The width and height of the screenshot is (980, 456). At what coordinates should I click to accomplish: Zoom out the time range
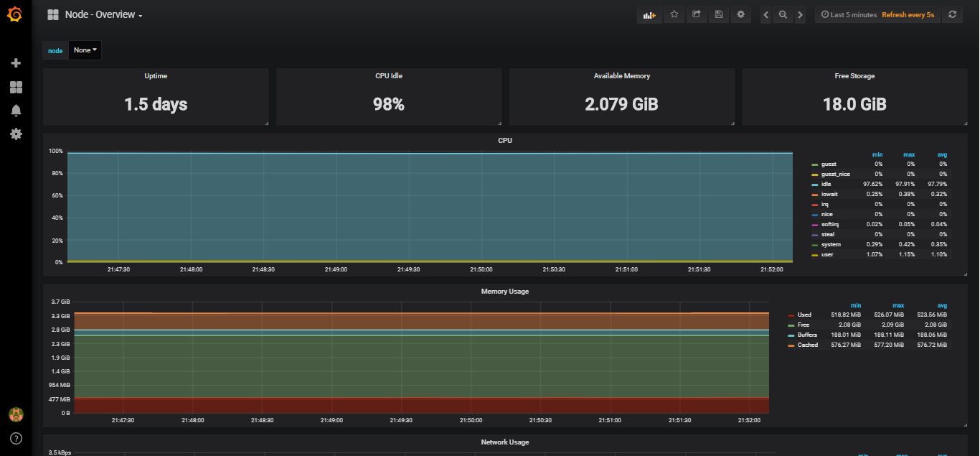point(783,14)
